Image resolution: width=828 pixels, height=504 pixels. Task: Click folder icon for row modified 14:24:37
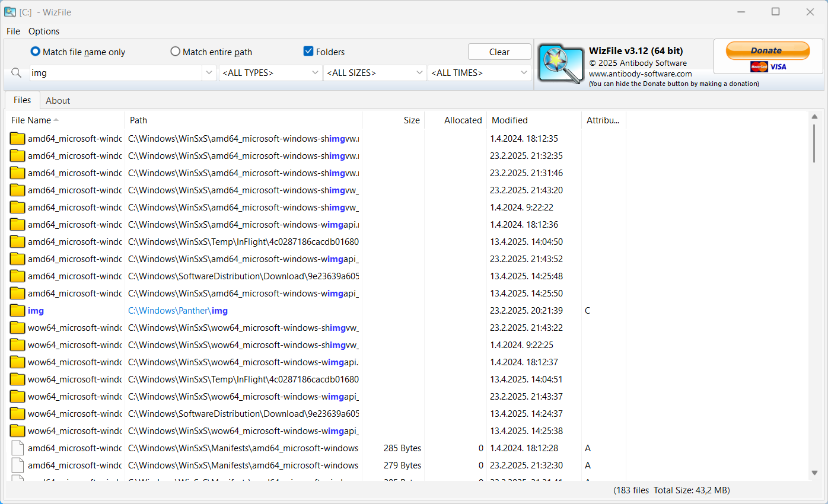pyautogui.click(x=18, y=414)
